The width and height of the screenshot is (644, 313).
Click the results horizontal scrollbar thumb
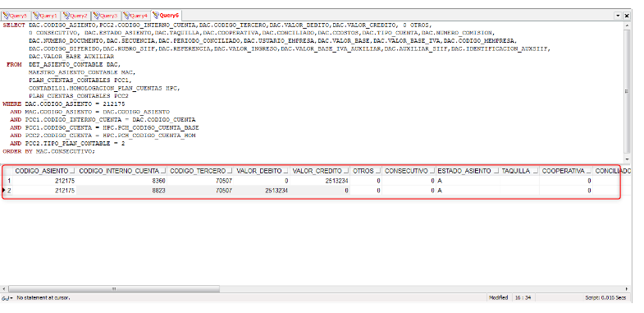(x=114, y=288)
